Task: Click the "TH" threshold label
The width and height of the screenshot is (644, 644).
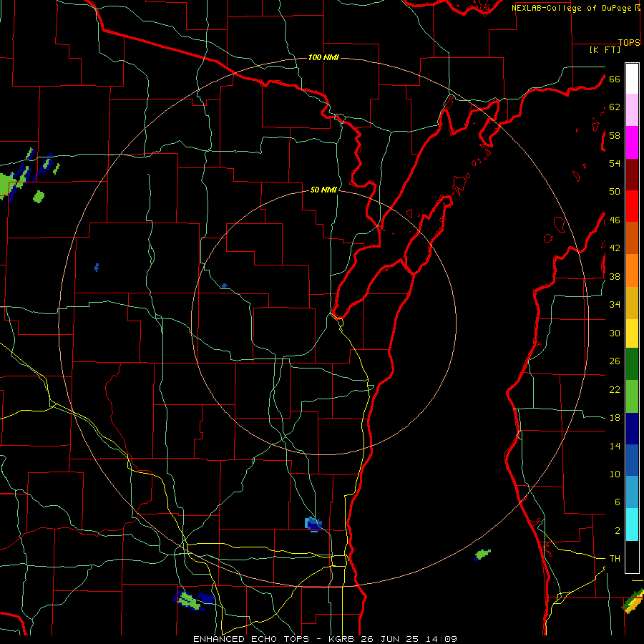Action: (x=615, y=559)
